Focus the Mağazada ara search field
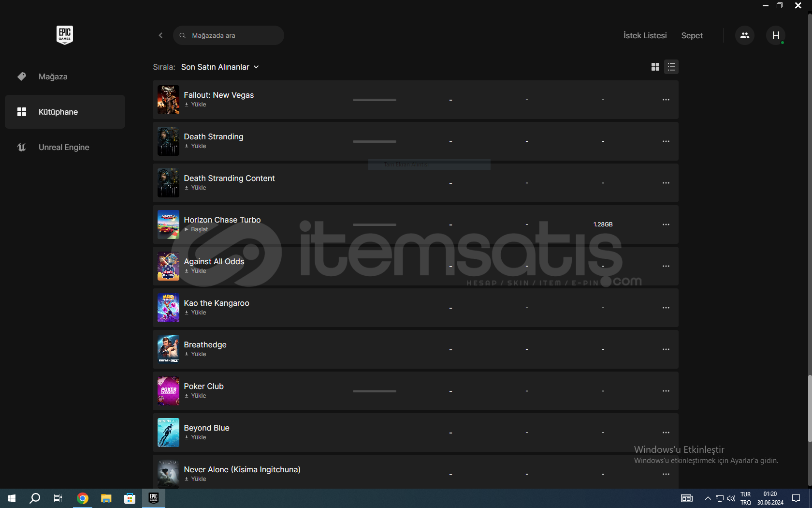Screen dimensions: 812x508 pyautogui.click(x=229, y=35)
